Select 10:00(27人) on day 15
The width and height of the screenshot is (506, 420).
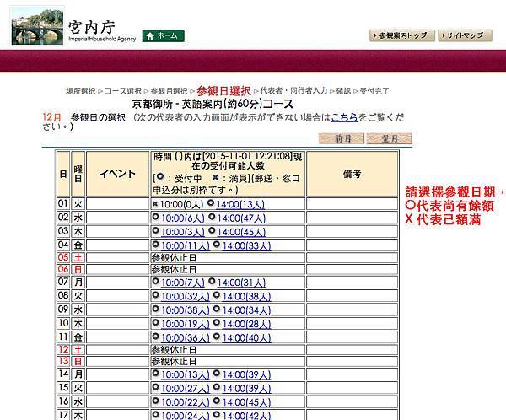pyautogui.click(x=186, y=388)
